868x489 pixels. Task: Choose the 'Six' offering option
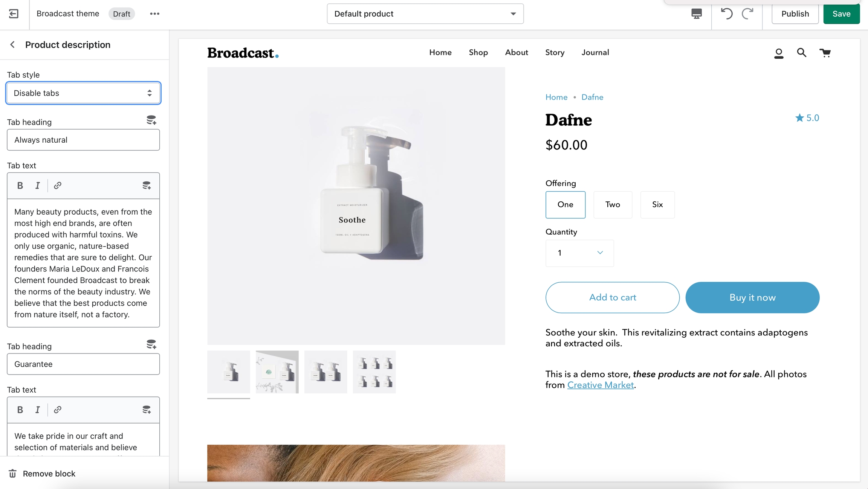[657, 205]
